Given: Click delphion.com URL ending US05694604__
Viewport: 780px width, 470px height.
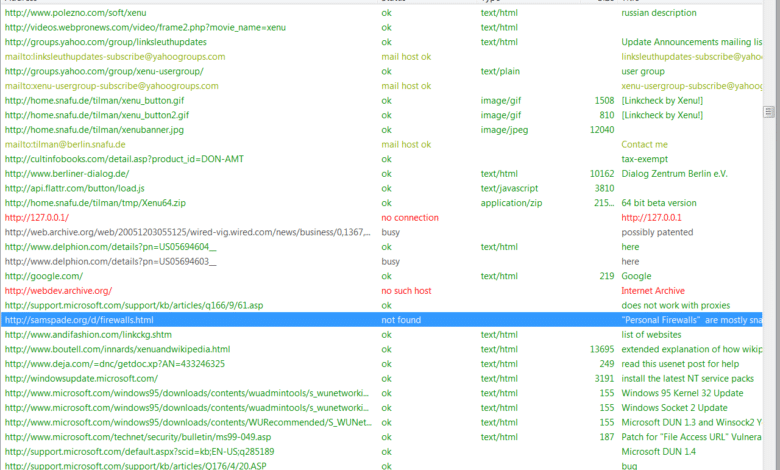Looking at the screenshot, I should click(110, 247).
